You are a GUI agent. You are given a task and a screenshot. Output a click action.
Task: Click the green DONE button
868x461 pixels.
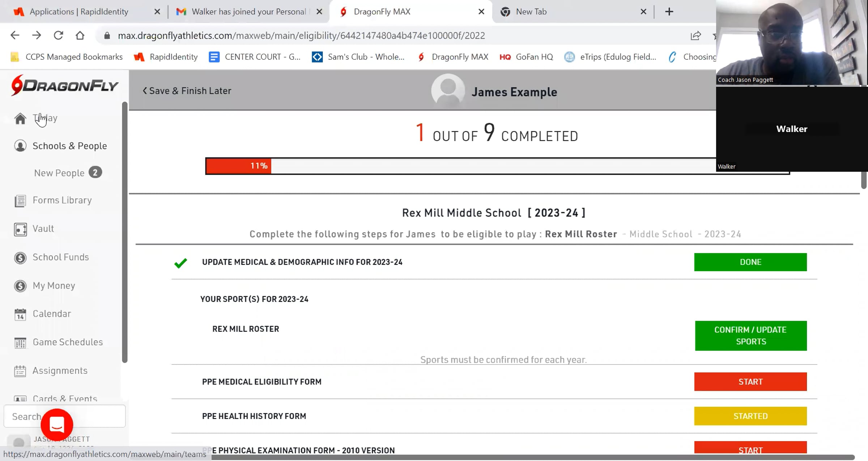coord(750,262)
